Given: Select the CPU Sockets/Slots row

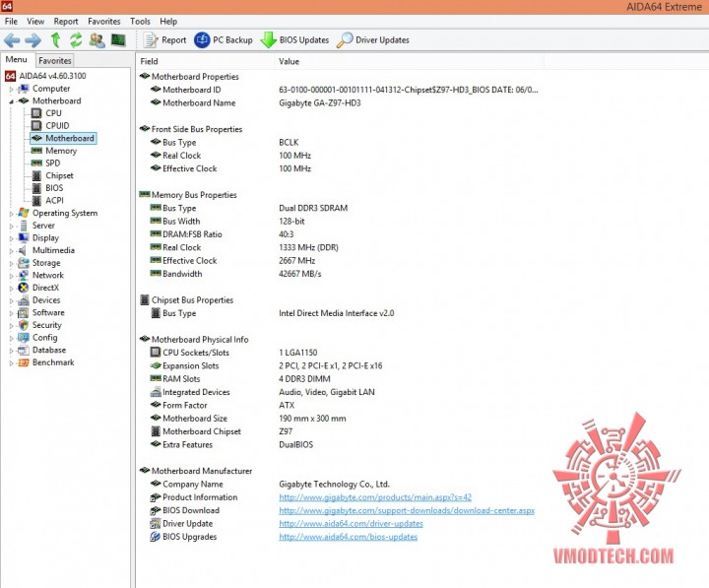Looking at the screenshot, I should click(233, 353).
